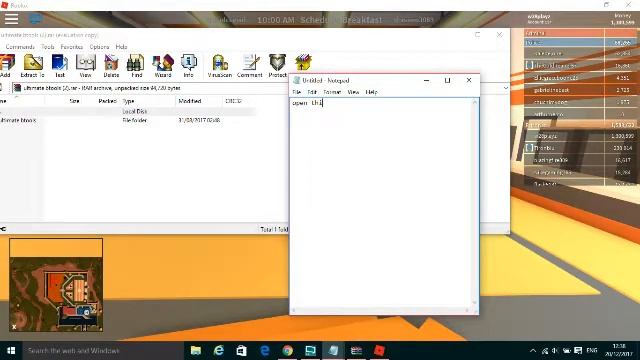The height and width of the screenshot is (360, 640).
Task: Run the Test archive tool
Action: 60,66
